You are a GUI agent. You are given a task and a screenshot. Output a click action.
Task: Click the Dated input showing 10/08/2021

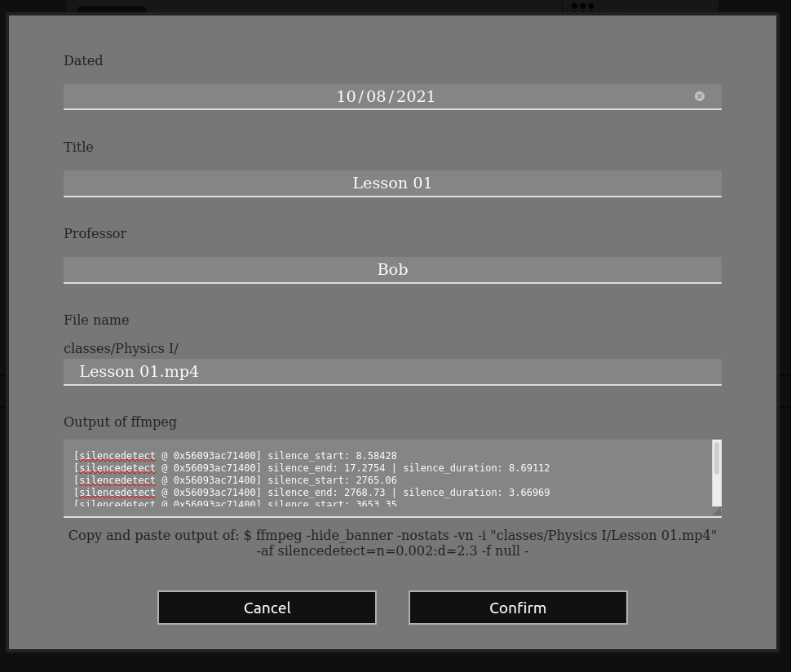pos(392,96)
